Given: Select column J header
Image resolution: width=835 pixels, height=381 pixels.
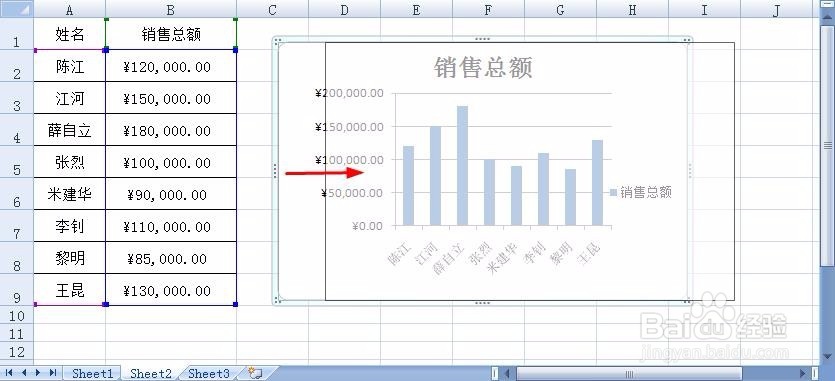Looking at the screenshot, I should click(776, 9).
